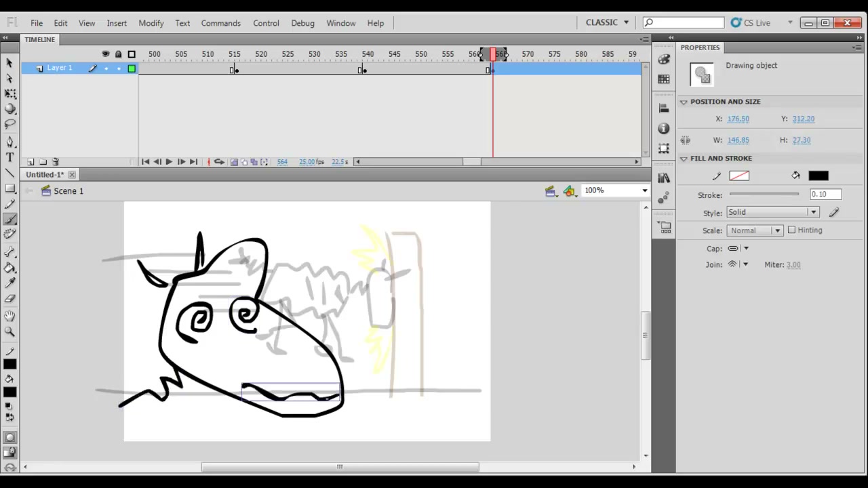Open the Transform panel icon

click(664, 148)
